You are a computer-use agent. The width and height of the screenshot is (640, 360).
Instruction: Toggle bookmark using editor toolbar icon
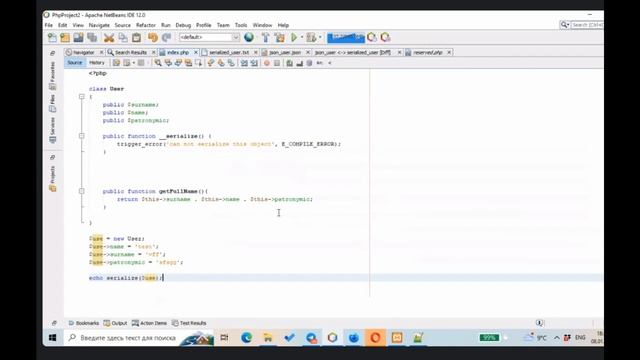point(231,63)
